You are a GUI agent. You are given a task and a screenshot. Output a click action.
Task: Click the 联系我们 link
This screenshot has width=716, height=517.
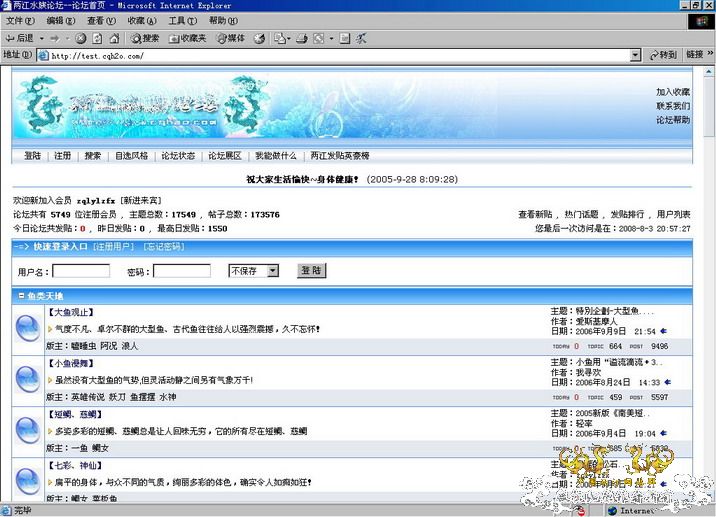(x=673, y=106)
